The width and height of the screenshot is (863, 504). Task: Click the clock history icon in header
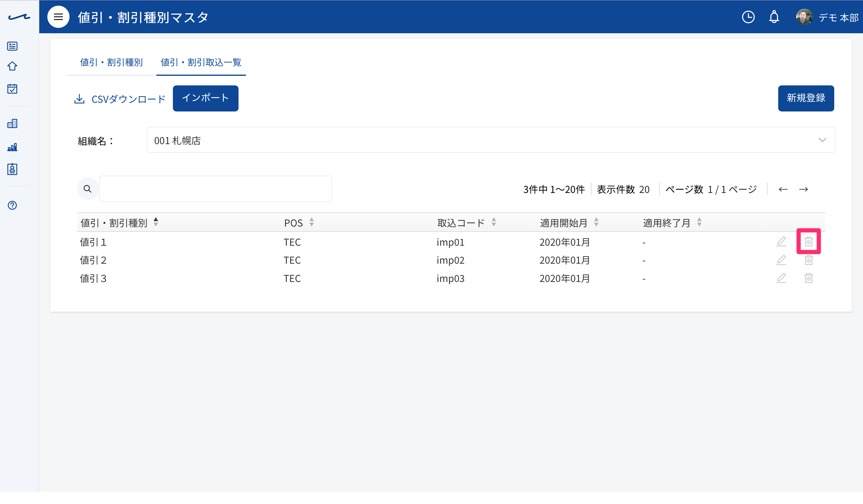pos(748,17)
